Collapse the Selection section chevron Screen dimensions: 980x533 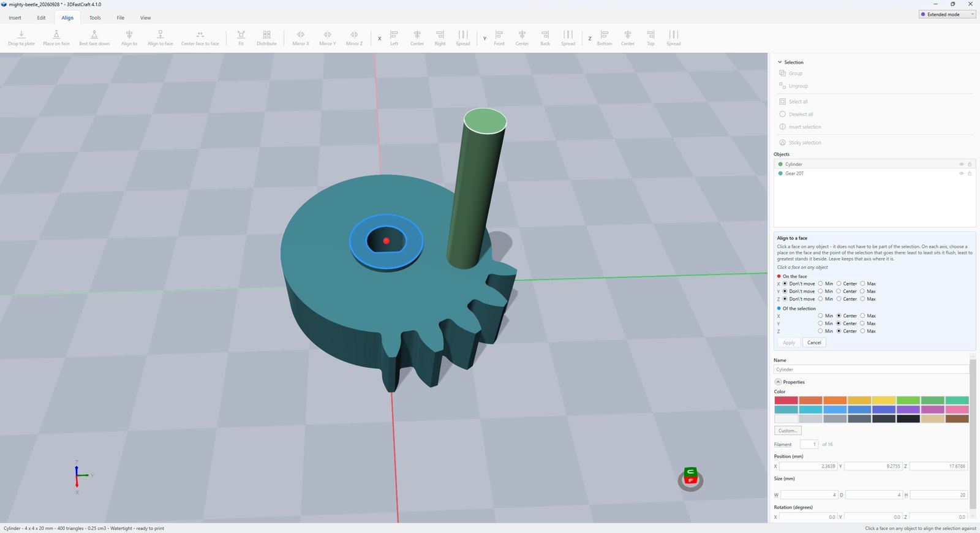[x=780, y=62]
